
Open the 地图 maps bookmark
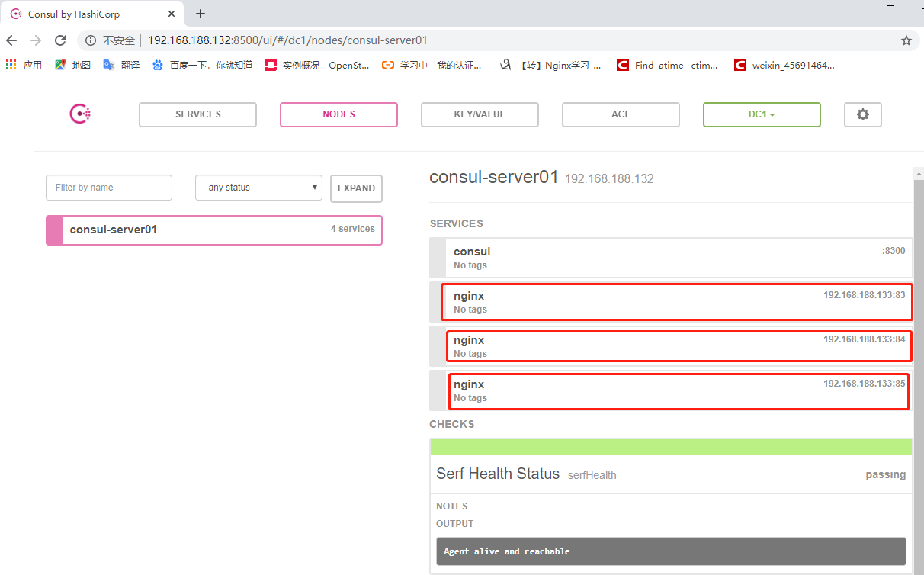click(72, 65)
